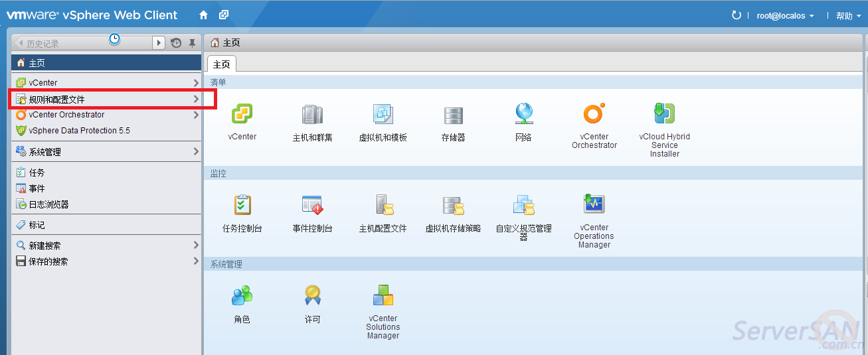The image size is (868, 355).
Task: Click the refresh icon near root@localos
Action: coord(736,15)
